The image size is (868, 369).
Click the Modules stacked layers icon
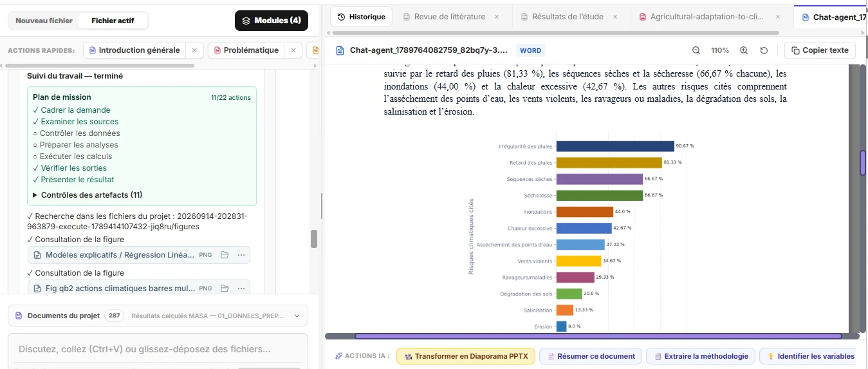click(x=246, y=21)
